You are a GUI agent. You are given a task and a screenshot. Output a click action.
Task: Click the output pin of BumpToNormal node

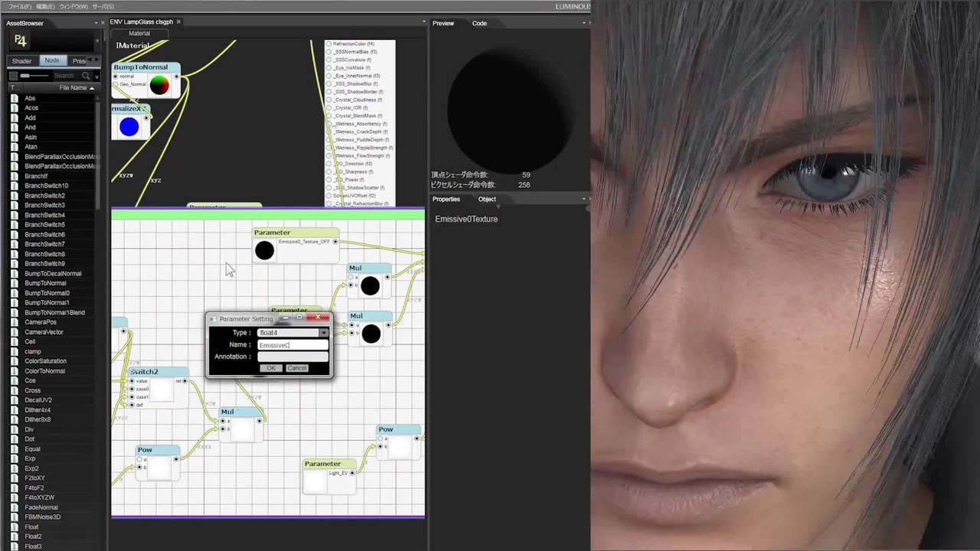[x=177, y=77]
